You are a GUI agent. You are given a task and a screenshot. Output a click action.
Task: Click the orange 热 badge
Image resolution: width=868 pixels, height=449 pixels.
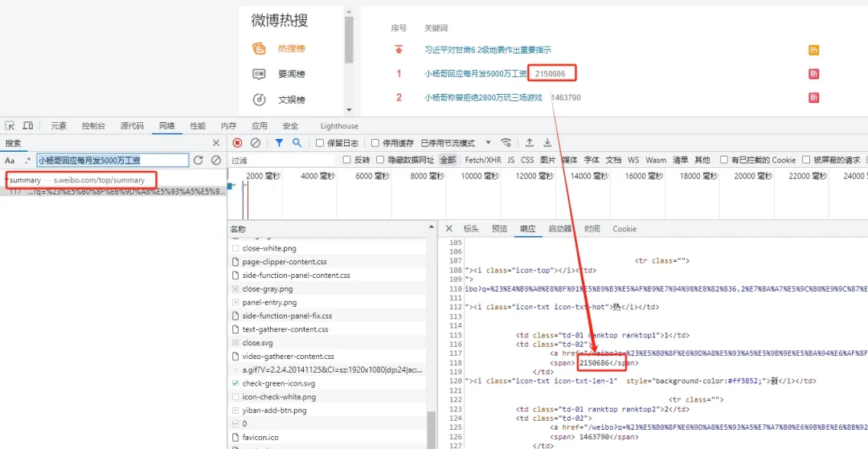[x=813, y=51]
